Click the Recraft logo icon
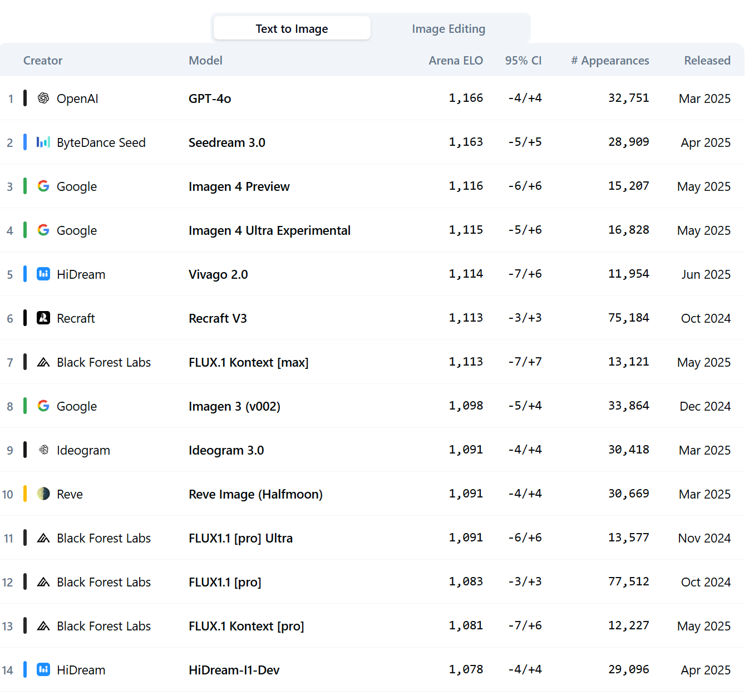Image resolution: width=754 pixels, height=700 pixels. click(43, 318)
